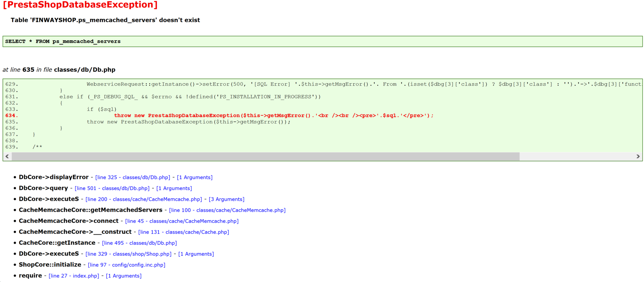
Task: Click the left arrow of the horizontal scrollbar
Action: click(7, 156)
